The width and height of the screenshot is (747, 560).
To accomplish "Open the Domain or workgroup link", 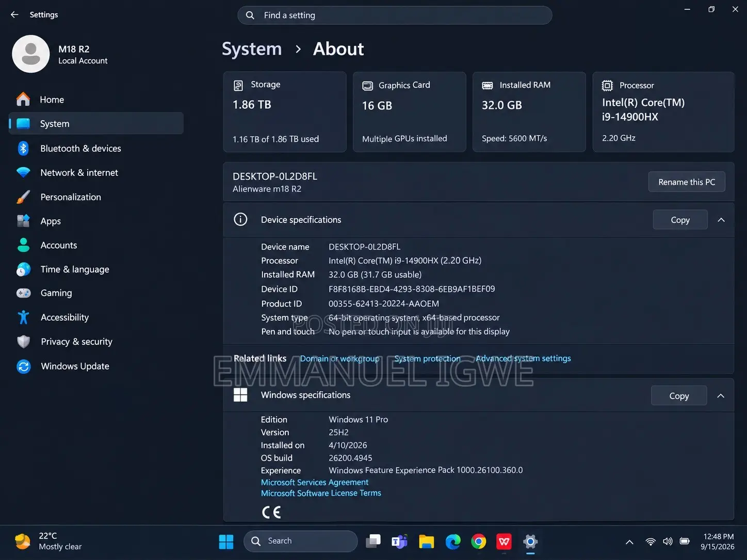I will click(339, 358).
